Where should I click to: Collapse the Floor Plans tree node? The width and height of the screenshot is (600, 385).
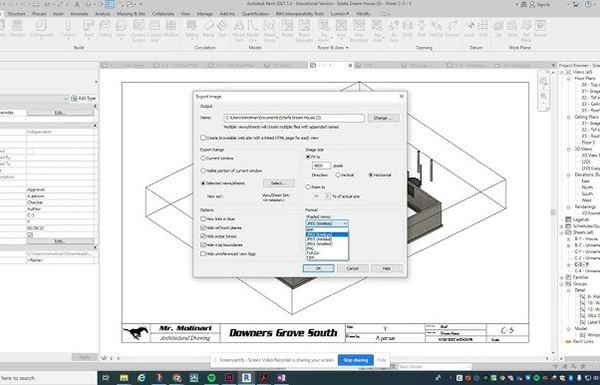point(569,78)
